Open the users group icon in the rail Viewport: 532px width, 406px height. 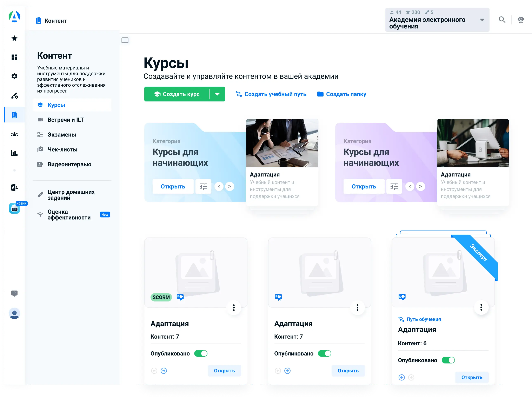14,134
